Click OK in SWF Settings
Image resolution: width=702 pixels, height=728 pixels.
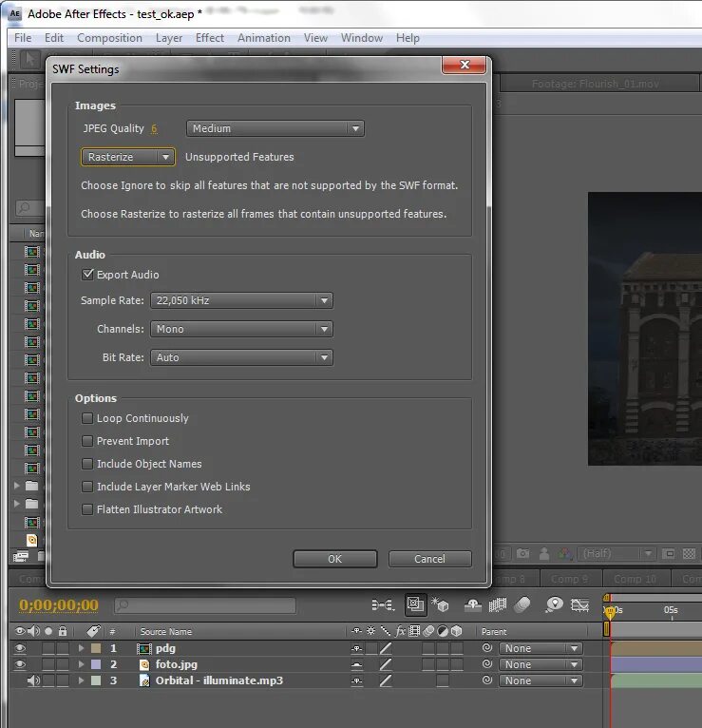tap(334, 559)
